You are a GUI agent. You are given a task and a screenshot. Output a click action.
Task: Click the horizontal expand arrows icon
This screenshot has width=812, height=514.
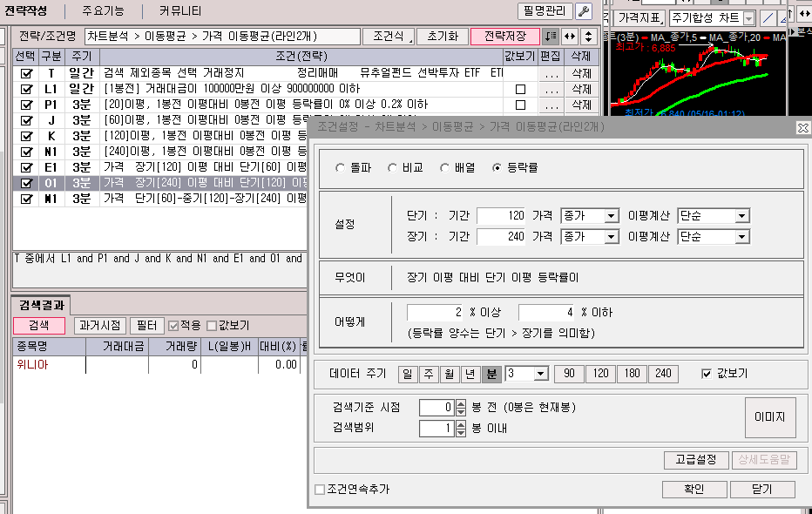(x=569, y=37)
